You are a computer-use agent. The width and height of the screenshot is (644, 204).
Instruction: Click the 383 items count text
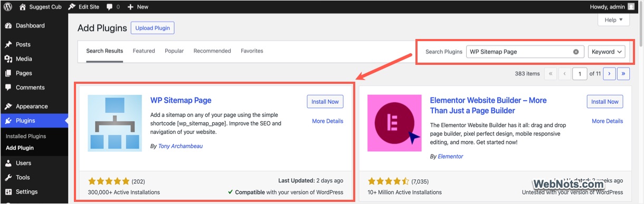tap(527, 74)
